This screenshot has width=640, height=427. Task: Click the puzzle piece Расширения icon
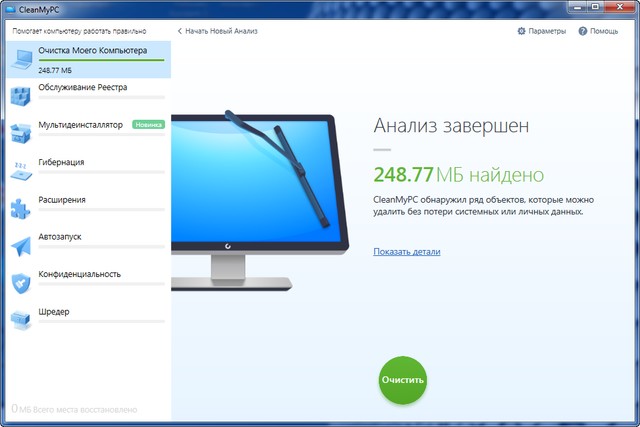pos(20,208)
